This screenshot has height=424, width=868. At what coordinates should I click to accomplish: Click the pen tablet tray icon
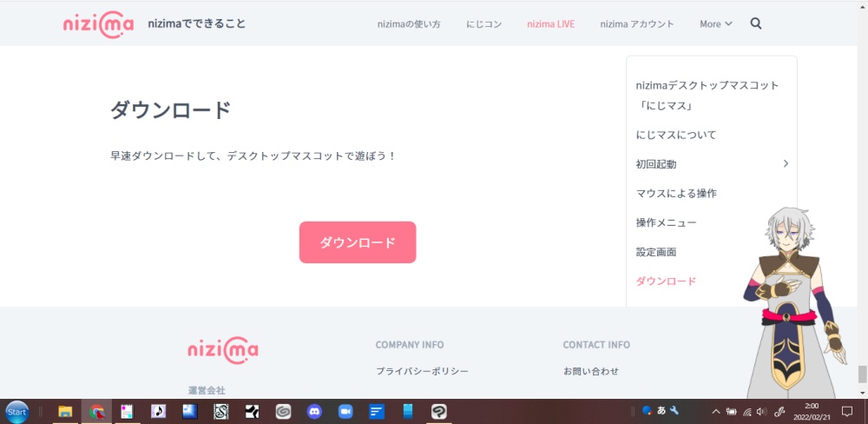[x=779, y=411]
